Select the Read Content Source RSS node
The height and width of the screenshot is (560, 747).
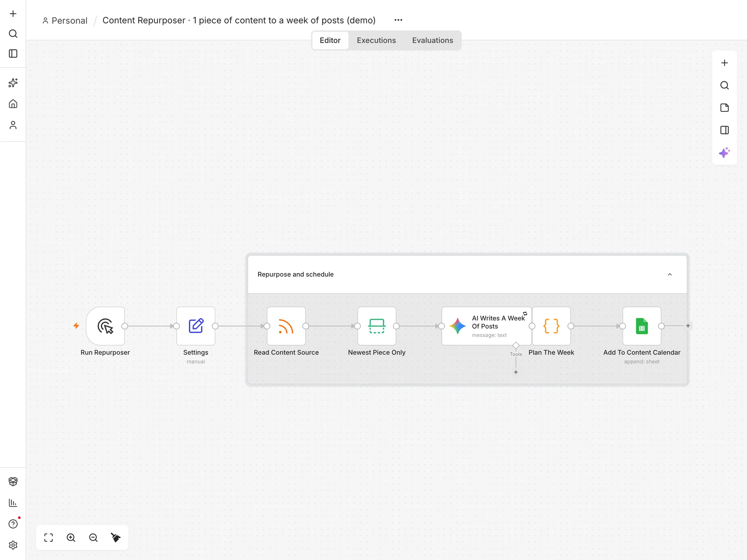tap(286, 326)
